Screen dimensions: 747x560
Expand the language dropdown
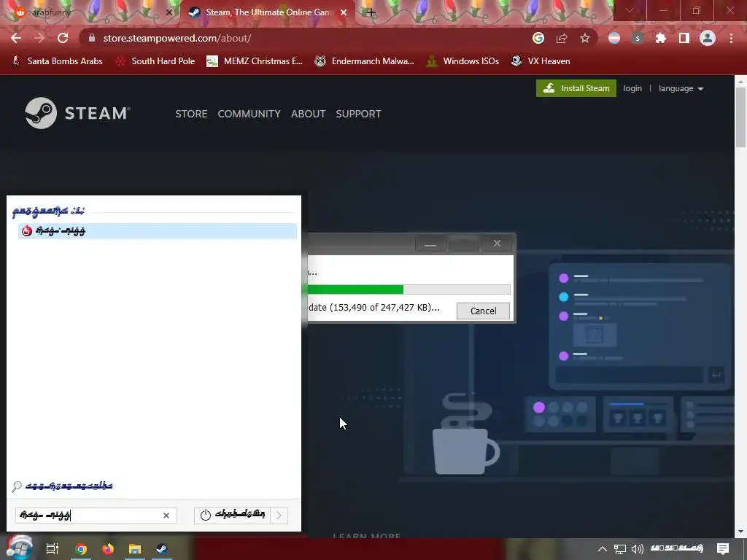(681, 88)
